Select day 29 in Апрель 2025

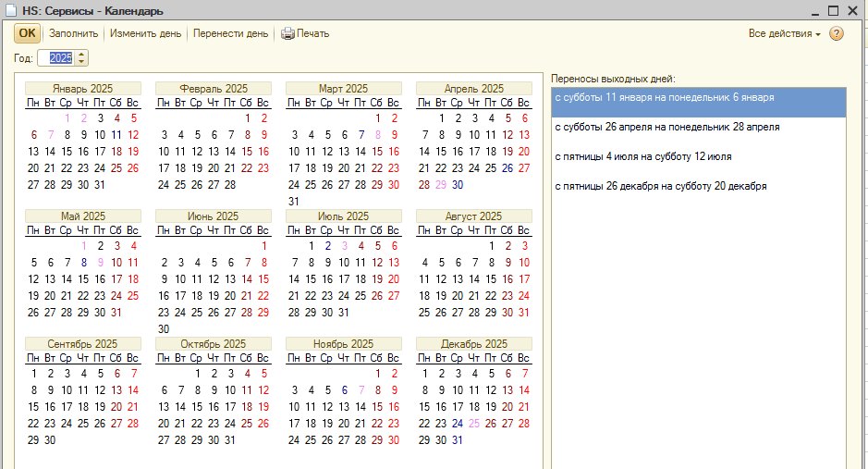point(441,185)
